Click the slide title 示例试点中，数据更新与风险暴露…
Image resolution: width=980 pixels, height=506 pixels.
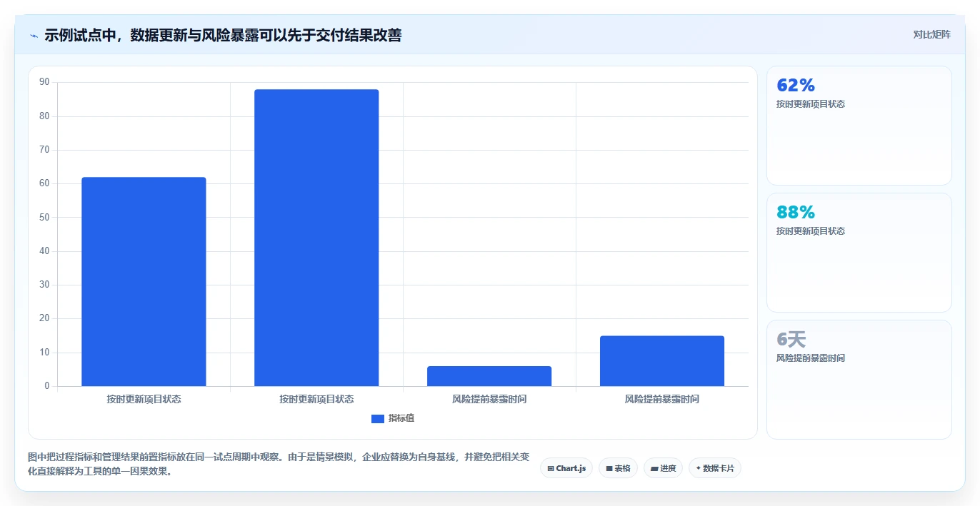223,35
